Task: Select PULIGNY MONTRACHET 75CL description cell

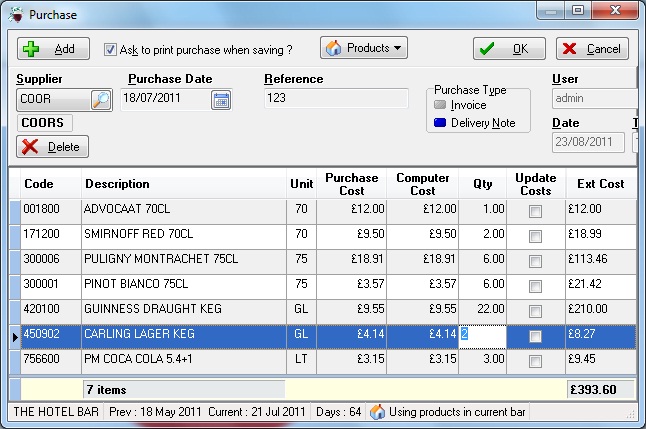Action: (184, 262)
